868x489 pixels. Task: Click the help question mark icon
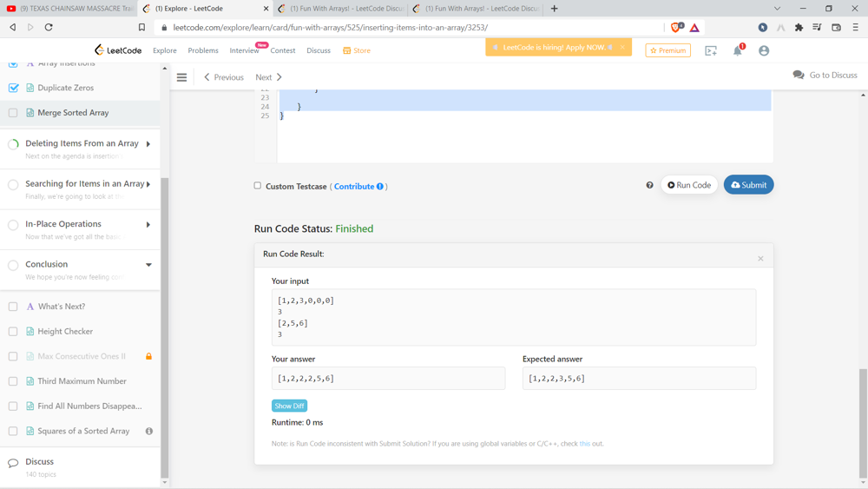pyautogui.click(x=649, y=185)
